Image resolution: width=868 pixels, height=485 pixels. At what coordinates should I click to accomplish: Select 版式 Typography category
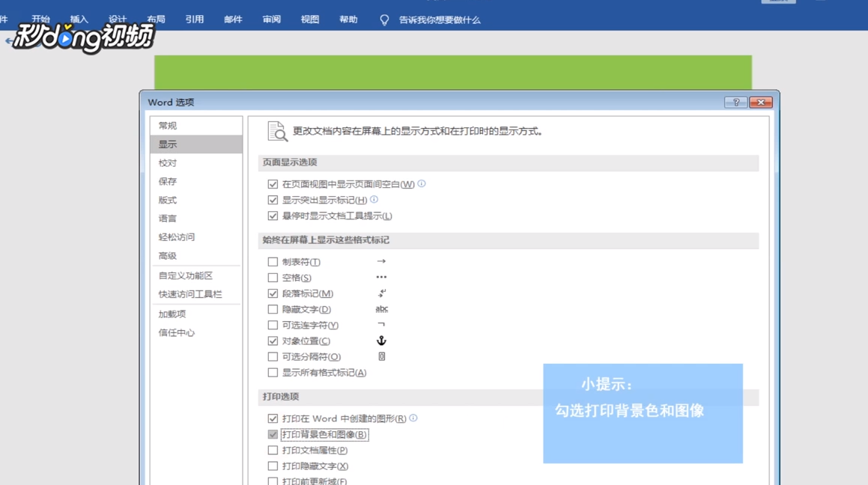click(x=196, y=200)
